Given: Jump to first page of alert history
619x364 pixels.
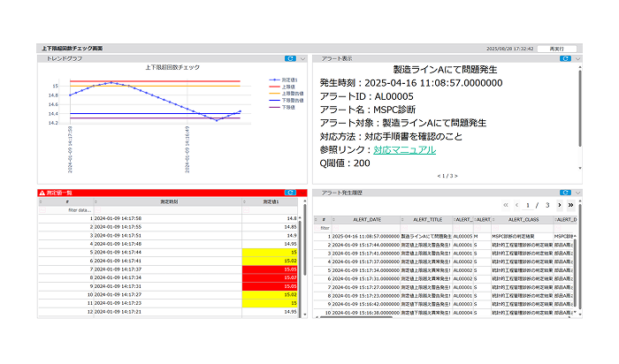Looking at the screenshot, I should pos(505,205).
